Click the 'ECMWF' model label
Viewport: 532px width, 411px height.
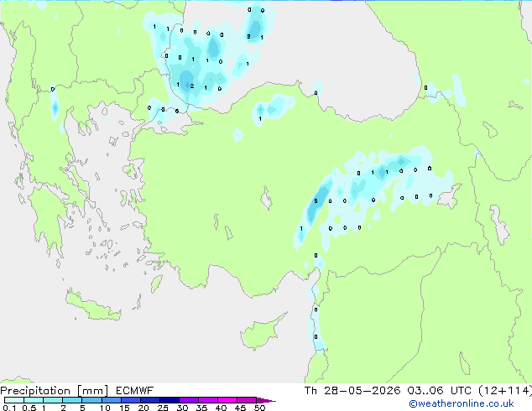(x=134, y=391)
